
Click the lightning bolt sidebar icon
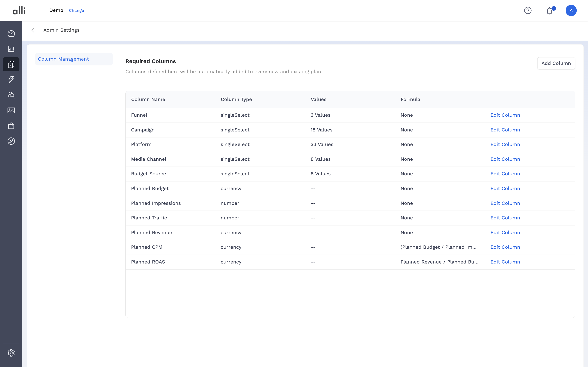coord(11,80)
